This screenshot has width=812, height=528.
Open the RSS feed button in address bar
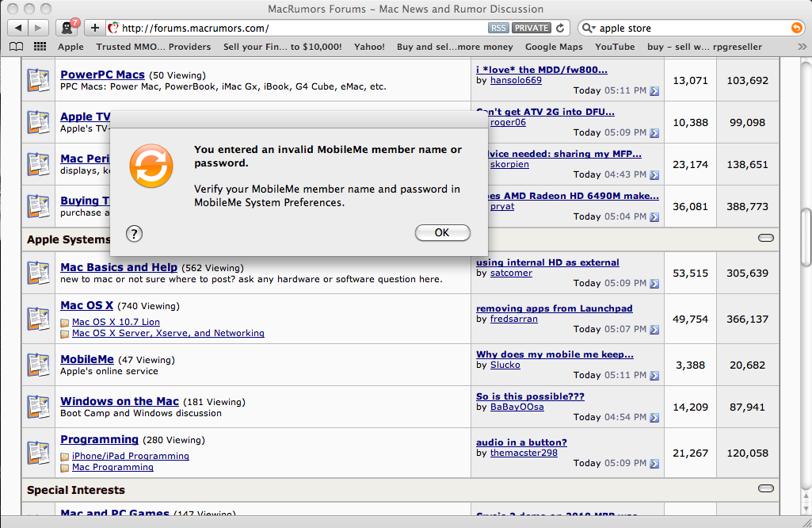pos(498,28)
